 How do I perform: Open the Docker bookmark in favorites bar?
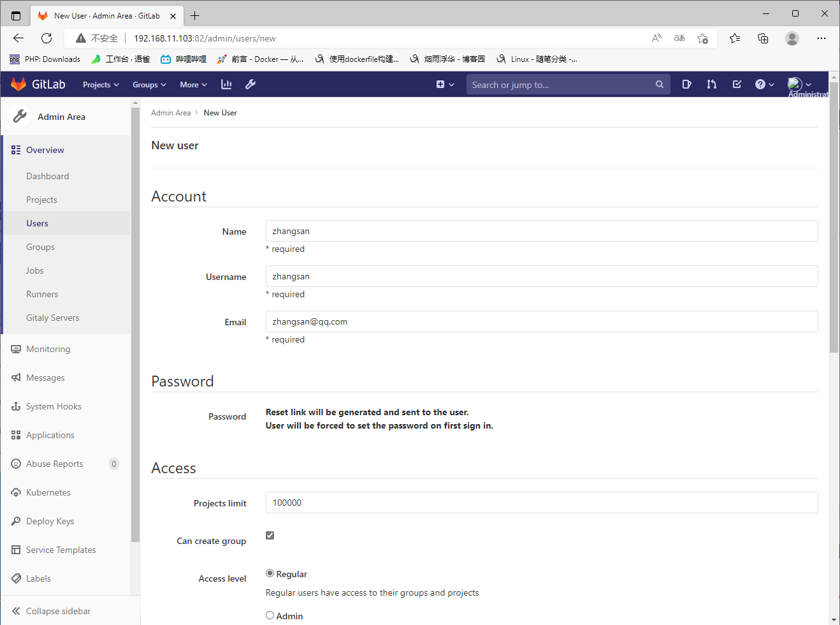point(260,59)
